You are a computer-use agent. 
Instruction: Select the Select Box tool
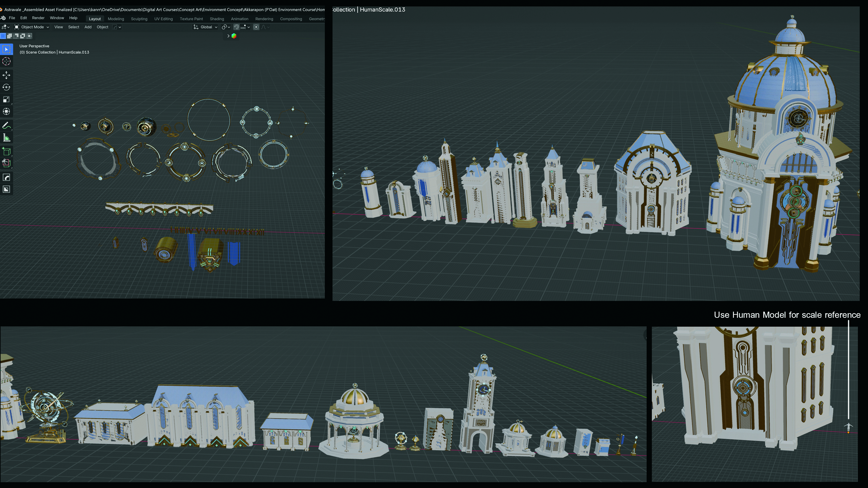pyautogui.click(x=6, y=49)
